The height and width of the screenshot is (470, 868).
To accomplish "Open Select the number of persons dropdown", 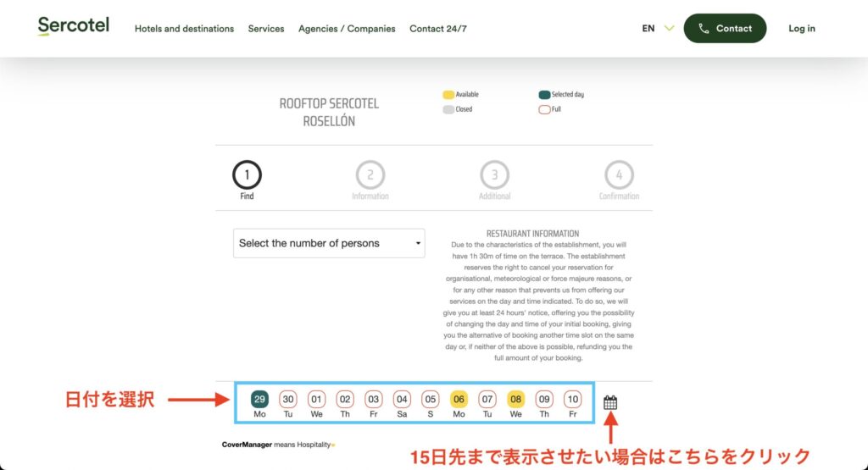I will [329, 243].
